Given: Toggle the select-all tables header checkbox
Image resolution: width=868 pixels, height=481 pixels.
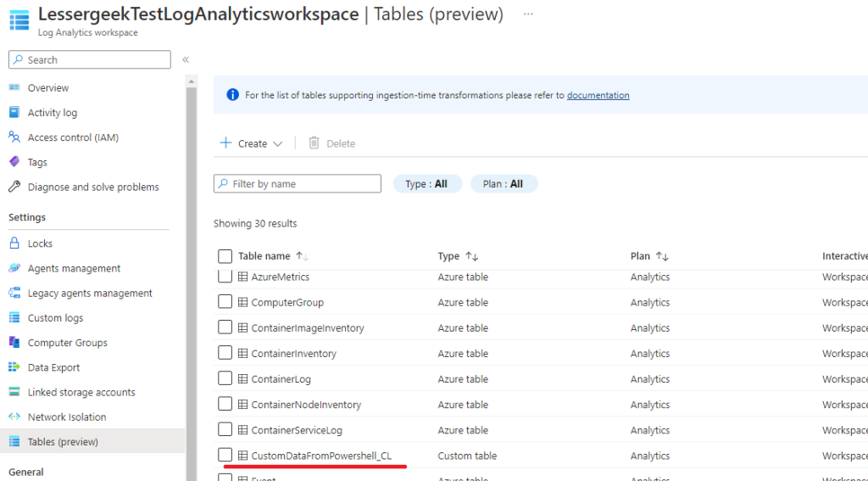Looking at the screenshot, I should 225,256.
